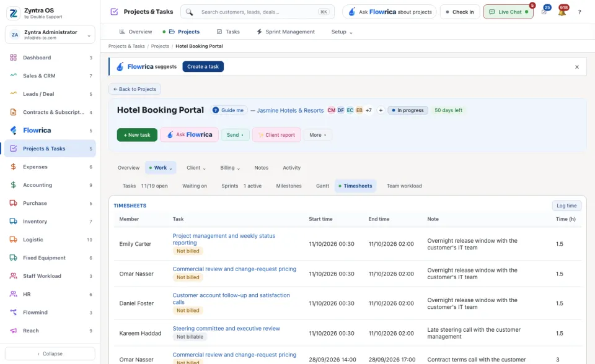Open task checklist icon with 25 badge
595x364 pixels.
(544, 12)
